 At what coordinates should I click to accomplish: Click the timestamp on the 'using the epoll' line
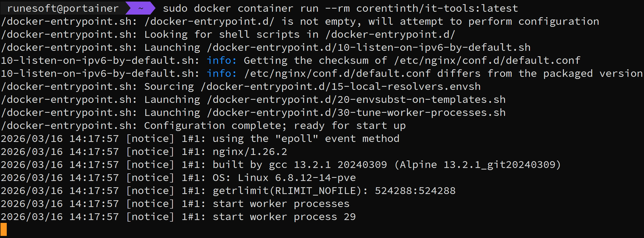click(60, 139)
